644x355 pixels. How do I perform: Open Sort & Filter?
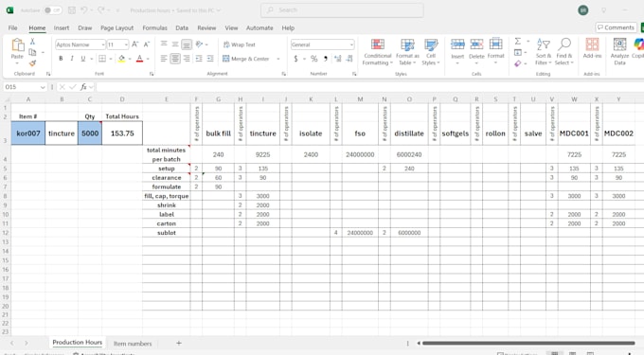pyautogui.click(x=543, y=52)
